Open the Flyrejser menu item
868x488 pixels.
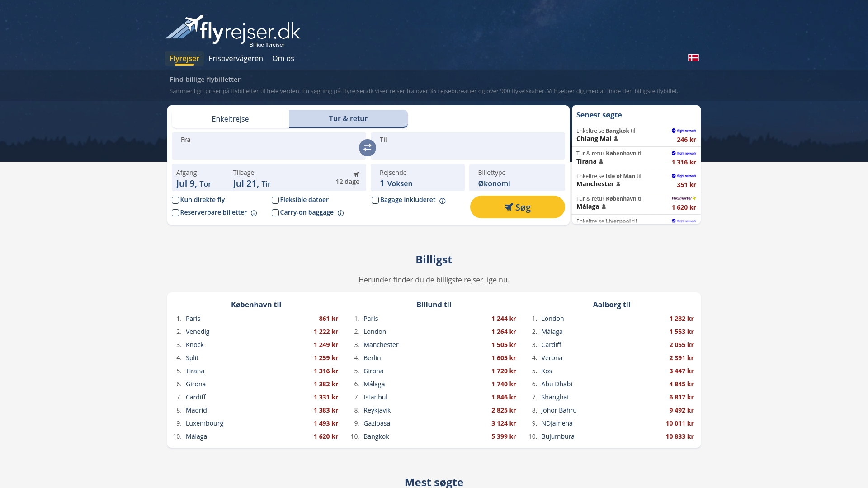pyautogui.click(x=184, y=58)
